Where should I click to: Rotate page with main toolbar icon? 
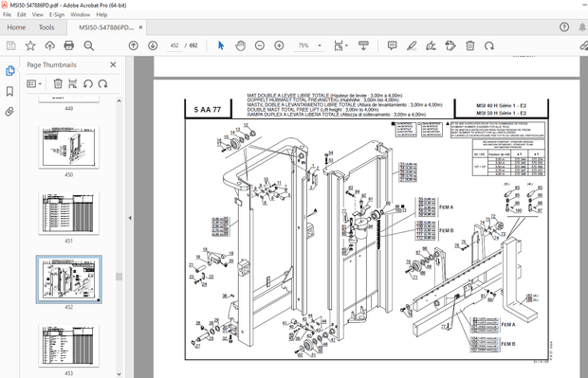coord(489,45)
